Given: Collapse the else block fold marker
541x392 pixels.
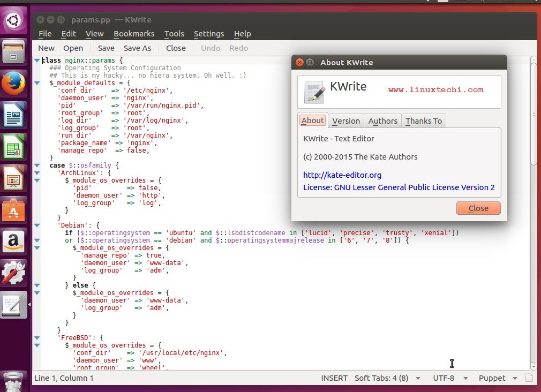Looking at the screenshot, I should [37, 285].
